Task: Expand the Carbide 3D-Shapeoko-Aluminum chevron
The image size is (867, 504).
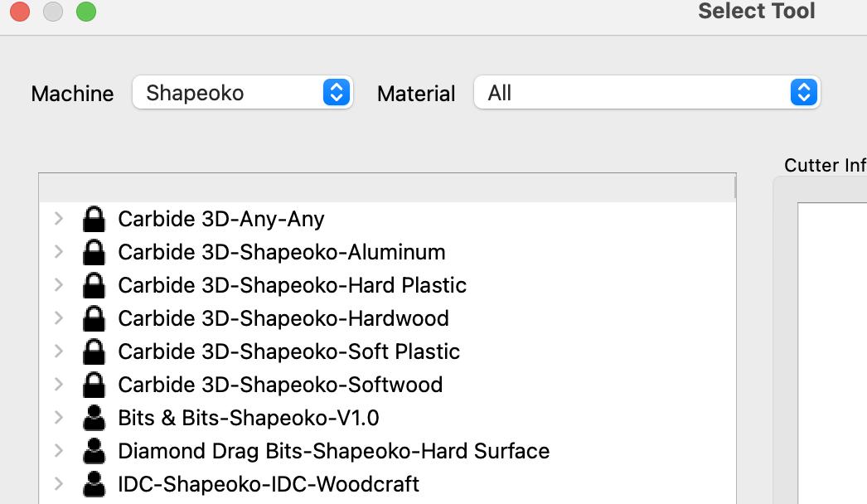Action: (x=59, y=252)
